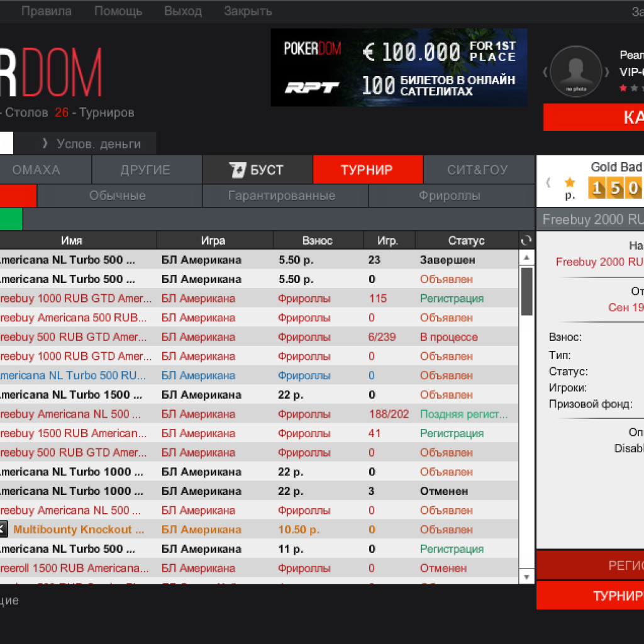Sort by the Взнос column header

point(318,241)
